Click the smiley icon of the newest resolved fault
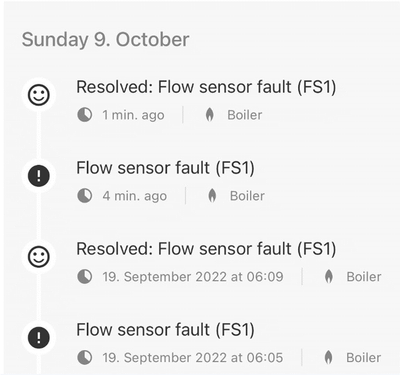Screen dimensions: 400x375 point(39,95)
